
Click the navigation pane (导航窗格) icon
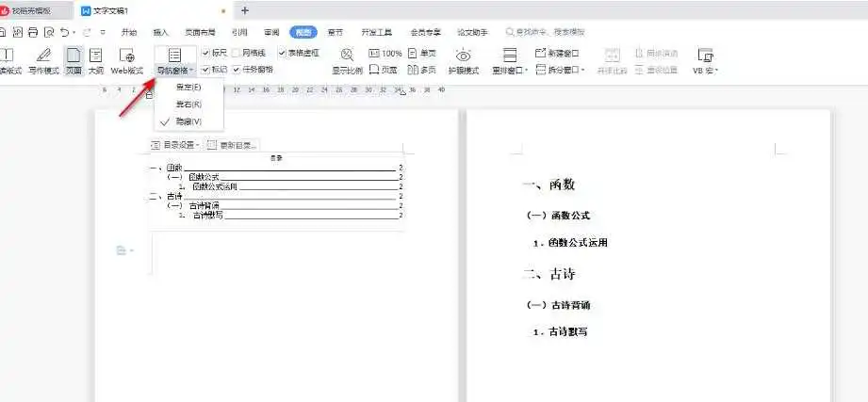pyautogui.click(x=174, y=55)
